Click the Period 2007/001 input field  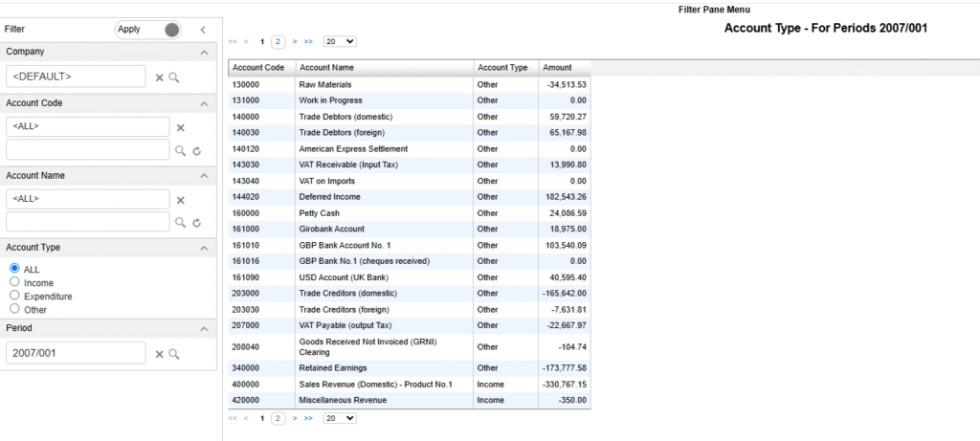tap(76, 353)
